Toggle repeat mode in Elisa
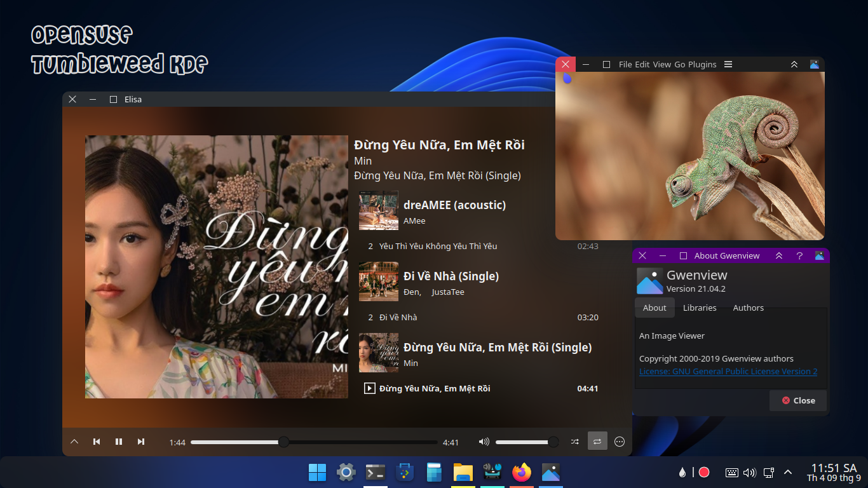Viewport: 868px width, 488px height. pos(597,441)
